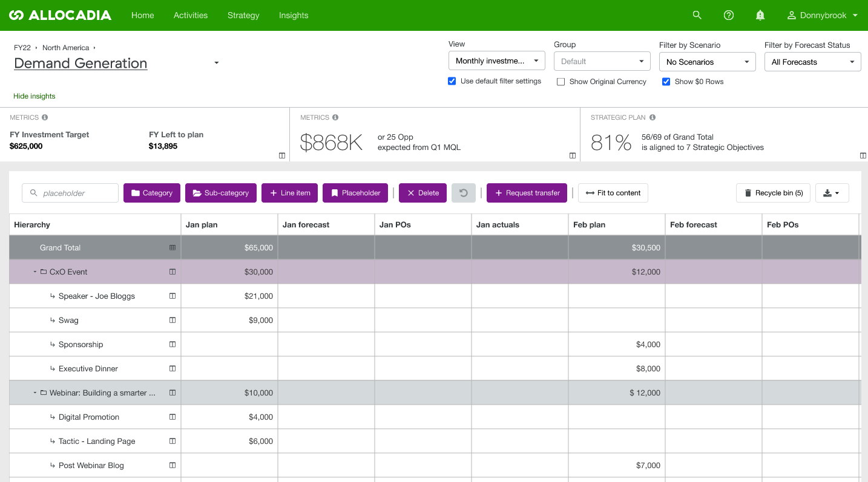Select $21,000 Jan plan cell
The width and height of the screenshot is (868, 482).
coord(229,296)
